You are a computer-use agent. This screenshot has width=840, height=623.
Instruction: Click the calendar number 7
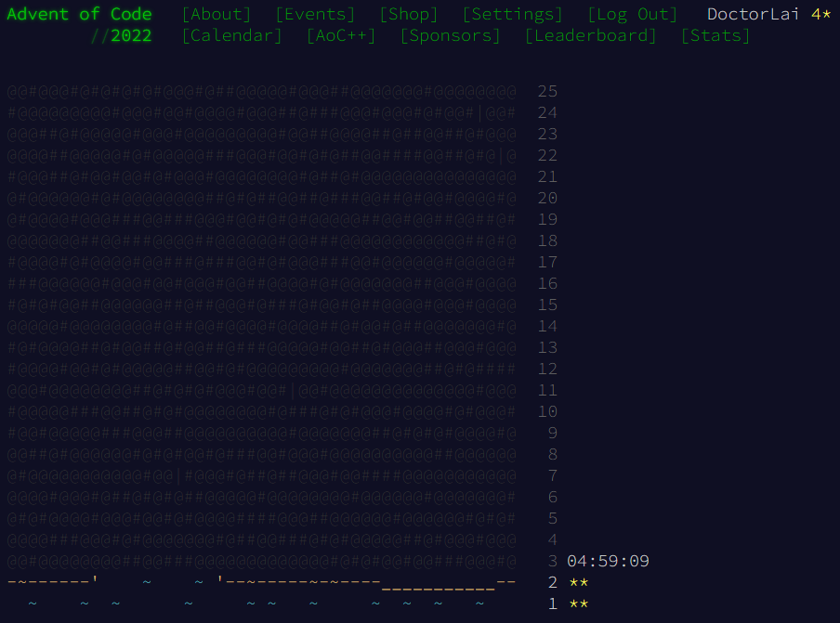(x=553, y=475)
